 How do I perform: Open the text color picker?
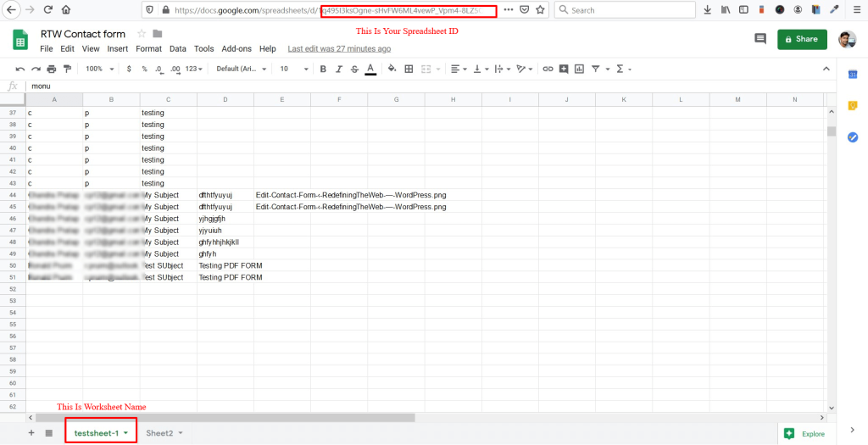pos(371,70)
